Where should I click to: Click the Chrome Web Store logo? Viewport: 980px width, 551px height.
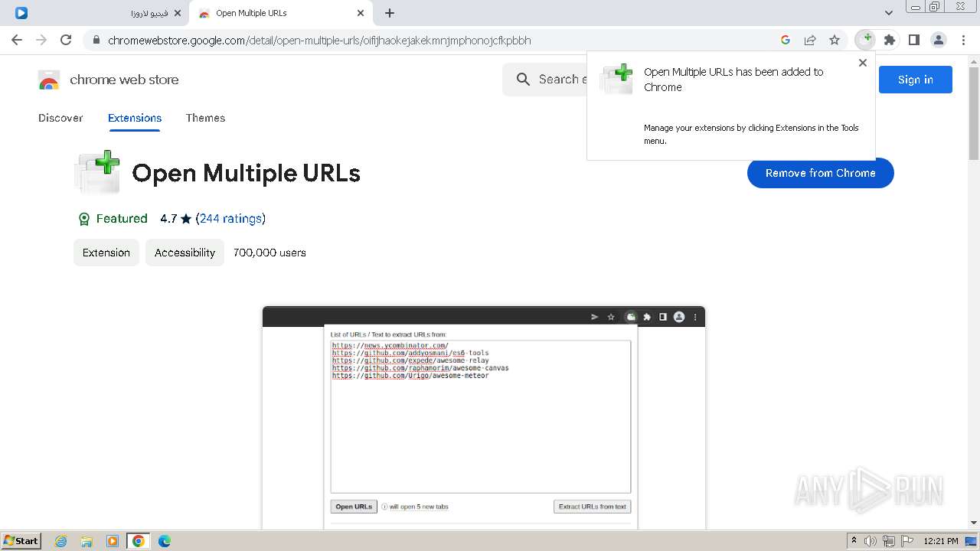[x=49, y=80]
